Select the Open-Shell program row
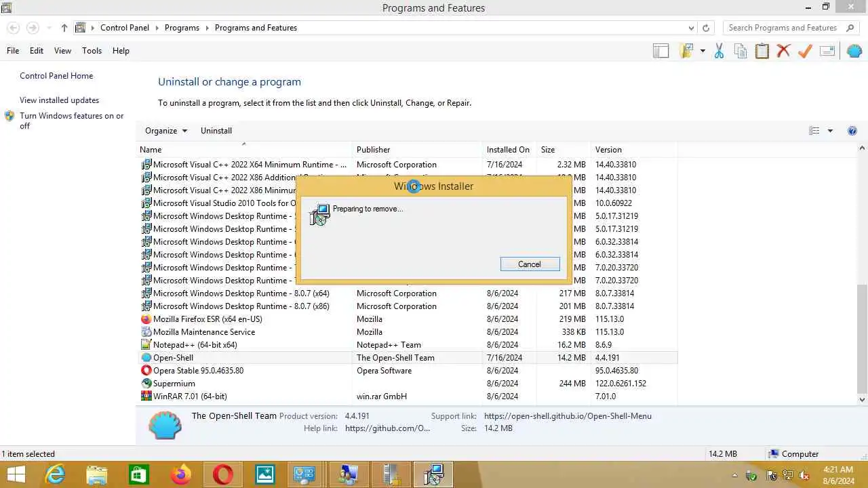The width and height of the screenshot is (868, 488). click(407, 358)
